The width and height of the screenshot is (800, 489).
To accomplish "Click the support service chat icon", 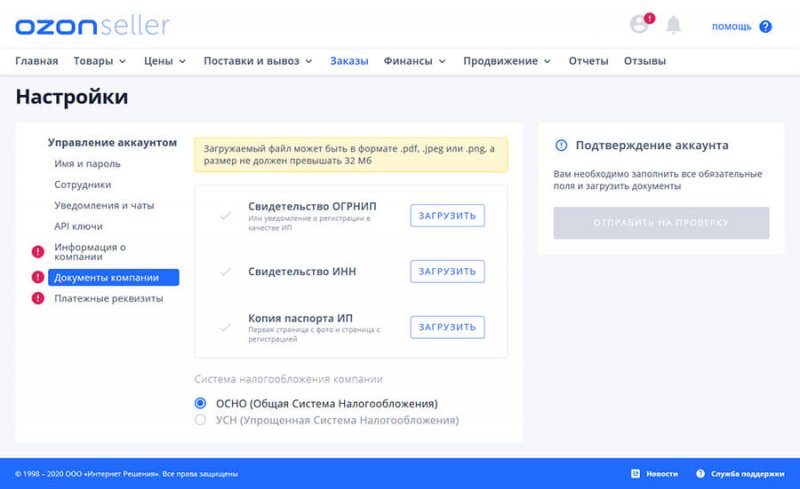I will [701, 473].
